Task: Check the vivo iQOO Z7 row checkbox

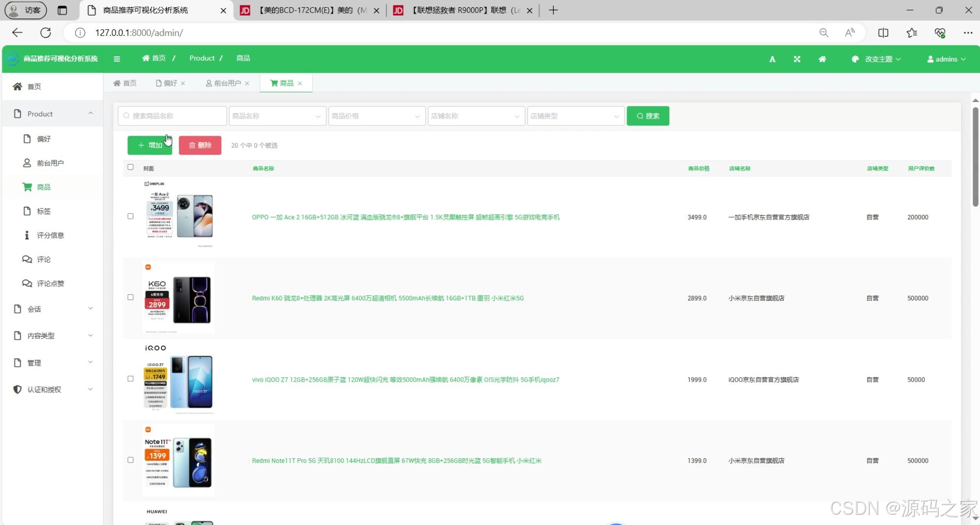Action: pos(130,379)
